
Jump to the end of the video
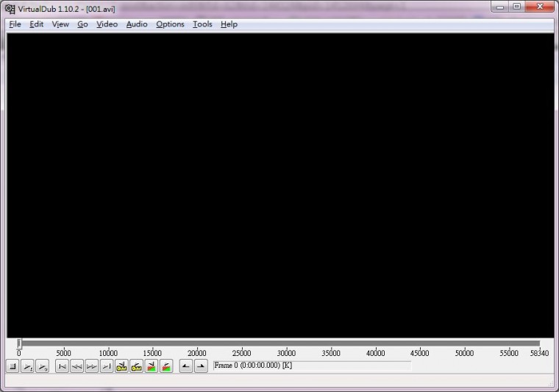[107, 366]
